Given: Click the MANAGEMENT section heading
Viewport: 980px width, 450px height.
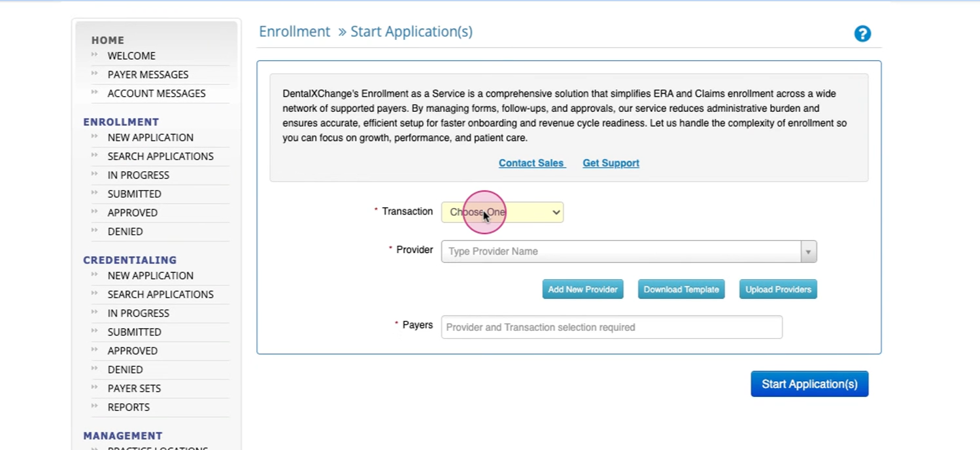Looking at the screenshot, I should 122,436.
